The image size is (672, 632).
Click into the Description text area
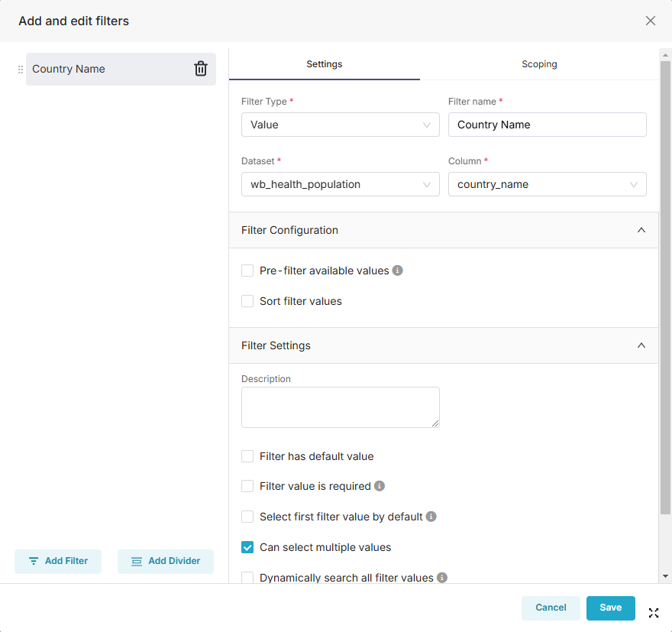(340, 407)
